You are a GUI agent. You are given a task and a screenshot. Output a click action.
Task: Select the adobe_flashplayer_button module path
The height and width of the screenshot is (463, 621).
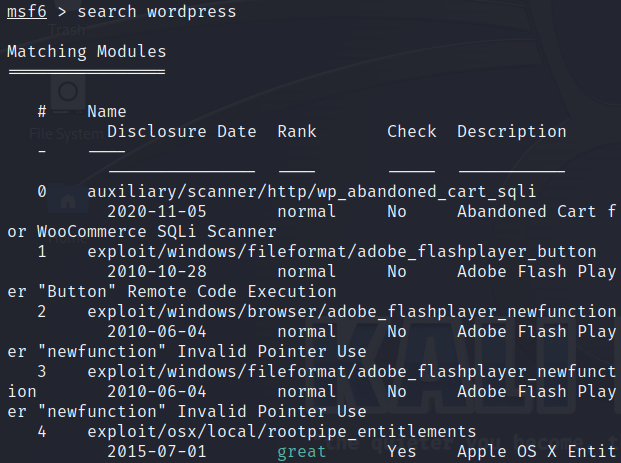342,252
